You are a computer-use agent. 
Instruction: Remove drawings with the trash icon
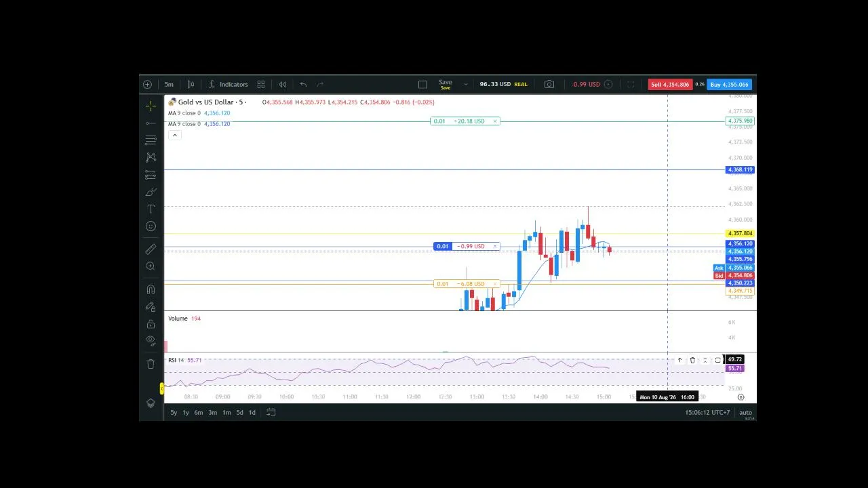pyautogui.click(x=151, y=364)
